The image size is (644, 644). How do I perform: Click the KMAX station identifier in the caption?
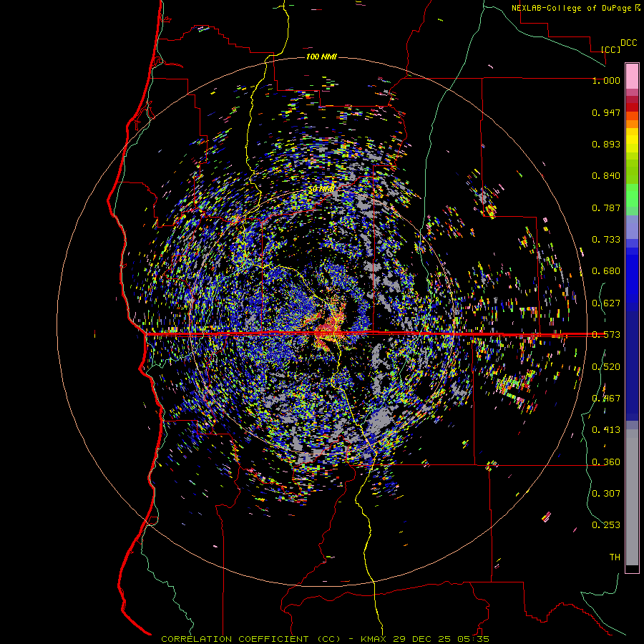click(x=374, y=639)
